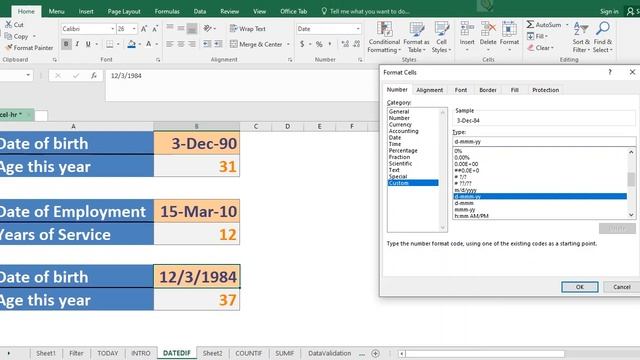Screen dimensions: 640x360
Task: Center text horizontally
Action: coord(181,44)
